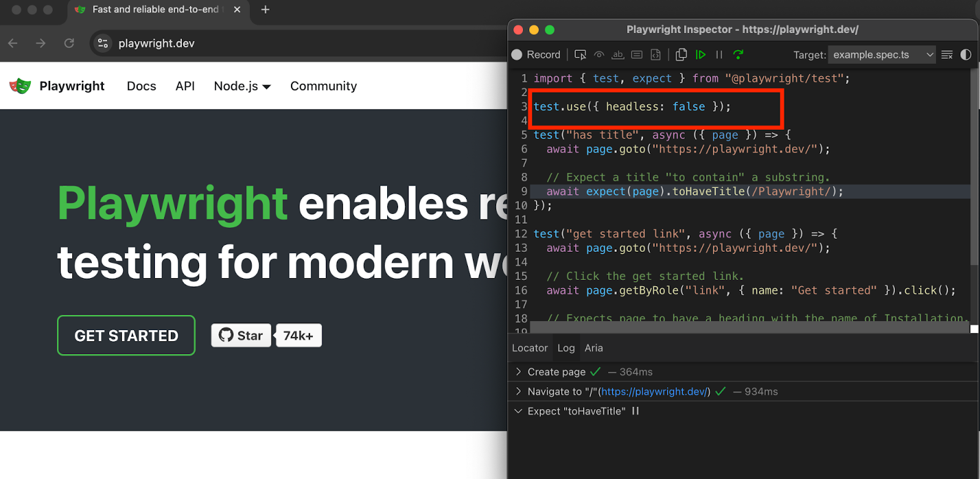980x479 pixels.
Task: Open the Community page link
Action: pos(323,86)
